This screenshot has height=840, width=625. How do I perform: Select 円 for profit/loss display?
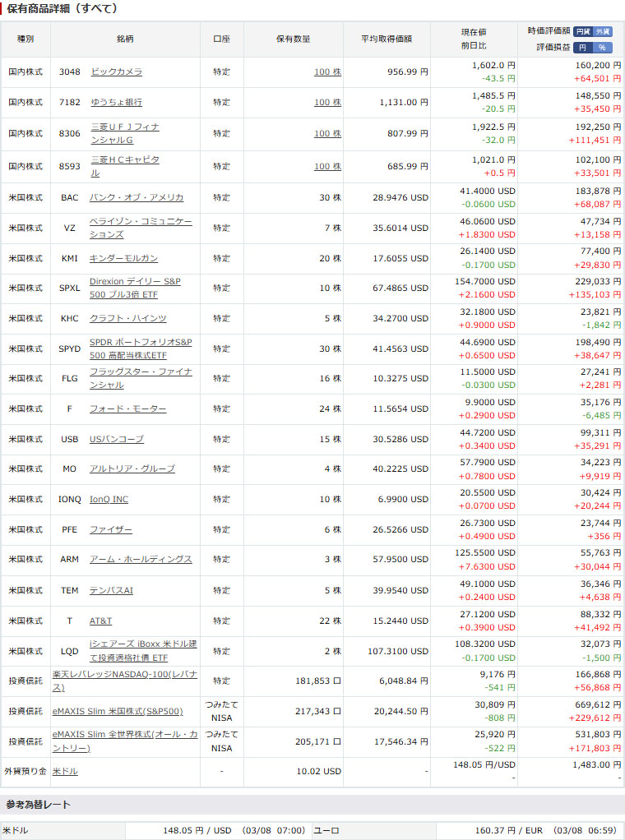pyautogui.click(x=582, y=48)
